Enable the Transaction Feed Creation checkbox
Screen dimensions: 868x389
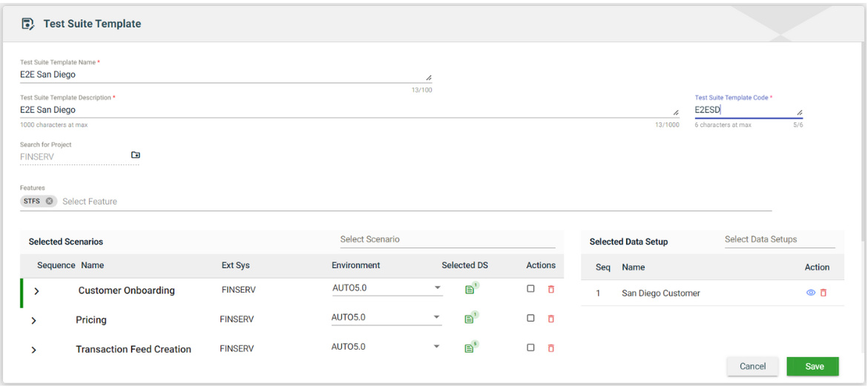(530, 348)
